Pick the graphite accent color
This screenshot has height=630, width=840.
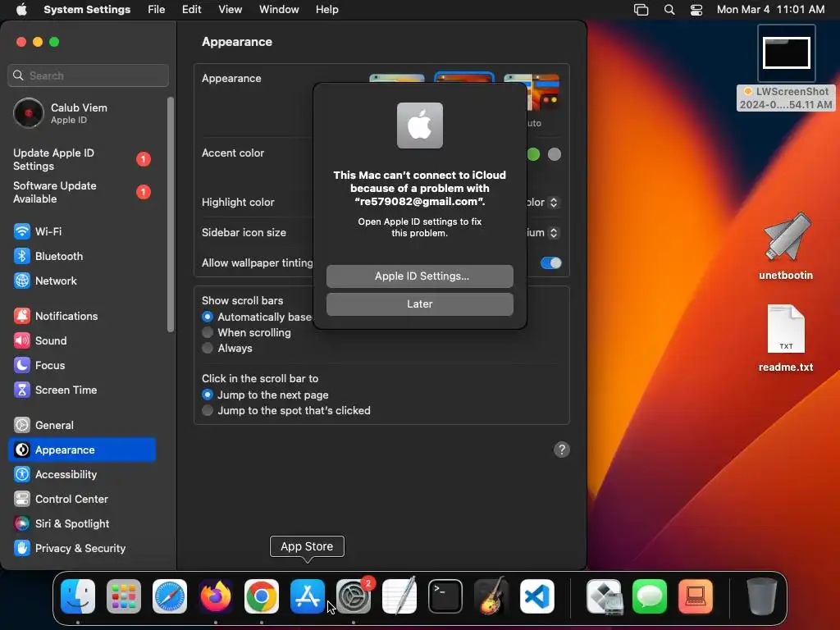(x=555, y=155)
